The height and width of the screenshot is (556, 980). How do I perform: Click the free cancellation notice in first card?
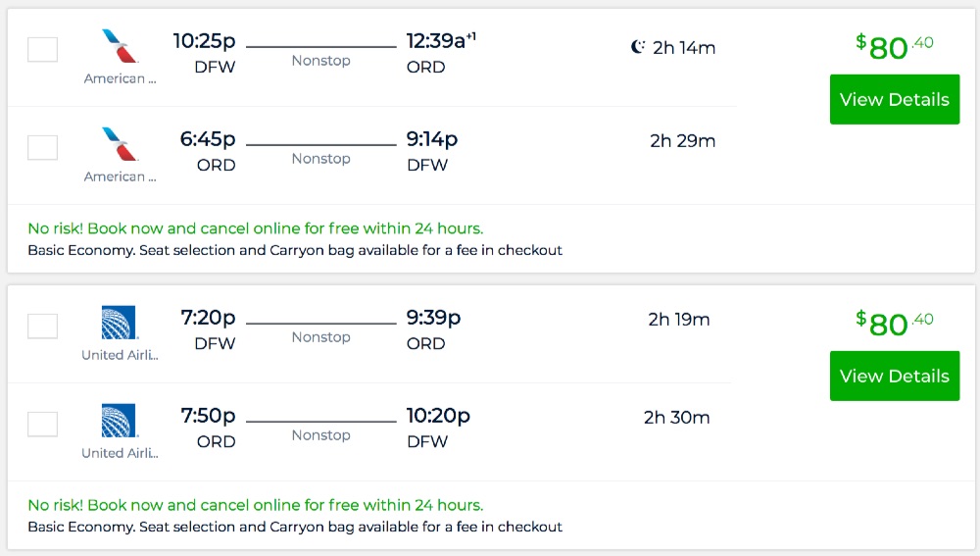255,228
